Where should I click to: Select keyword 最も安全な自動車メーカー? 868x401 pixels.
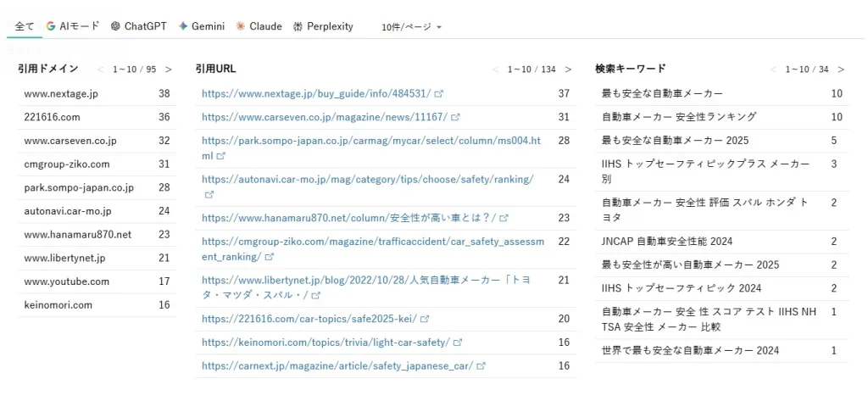[x=722, y=94]
